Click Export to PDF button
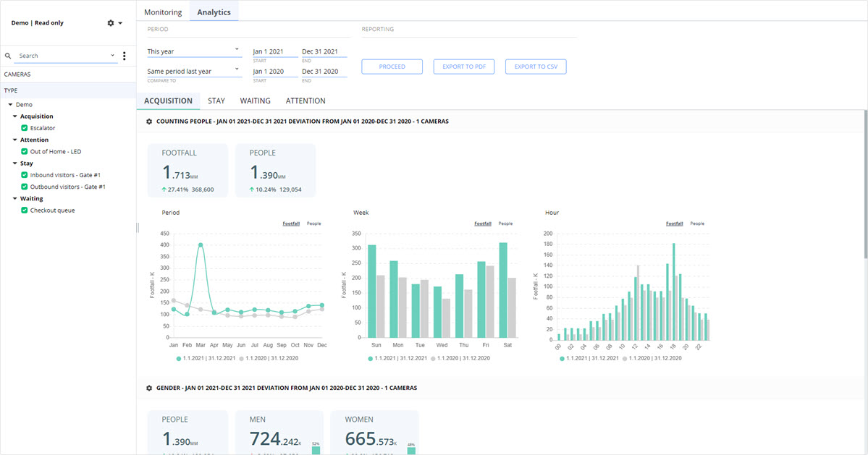Screen dimensions: 868x455 [463, 67]
